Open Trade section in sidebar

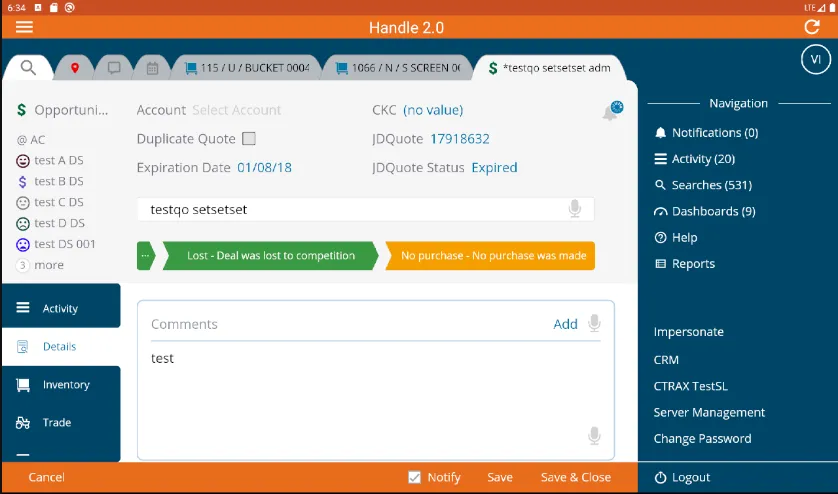click(x=61, y=422)
